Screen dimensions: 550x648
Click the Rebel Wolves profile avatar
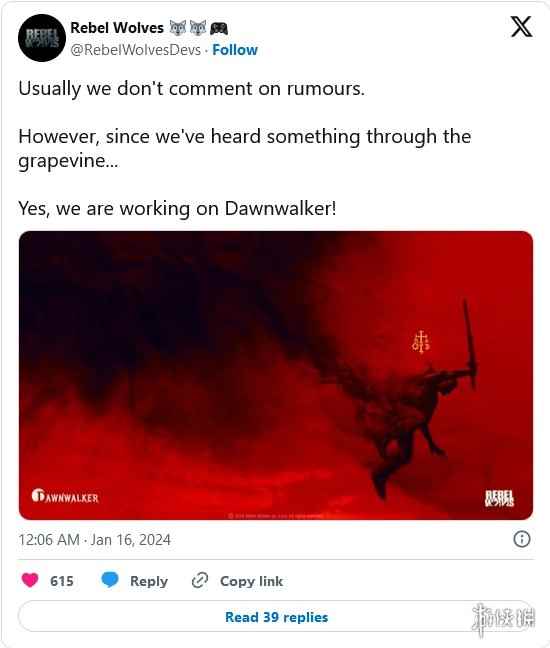tap(42, 38)
